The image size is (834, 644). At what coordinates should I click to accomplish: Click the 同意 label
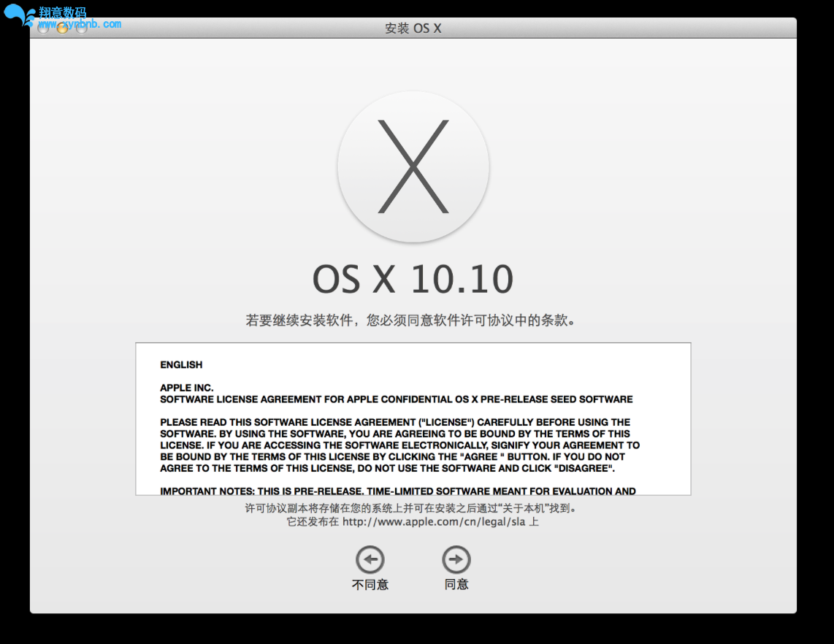click(456, 584)
